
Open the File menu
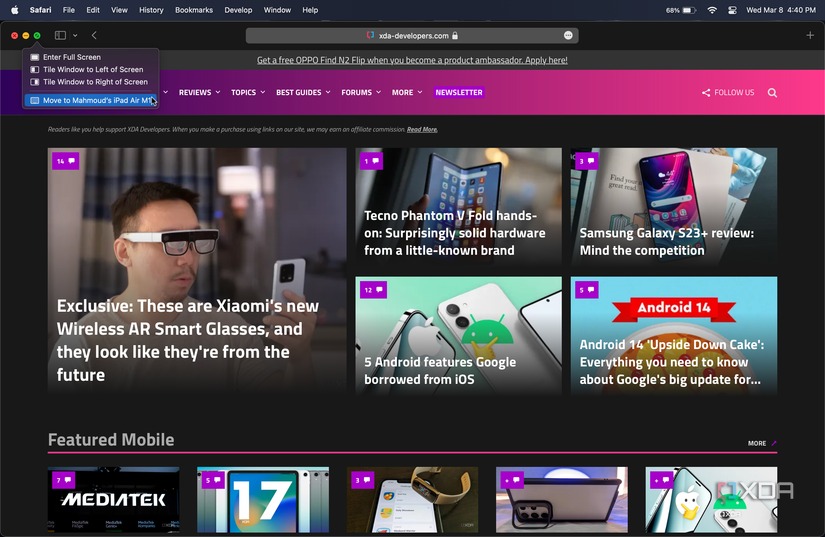pyautogui.click(x=68, y=10)
